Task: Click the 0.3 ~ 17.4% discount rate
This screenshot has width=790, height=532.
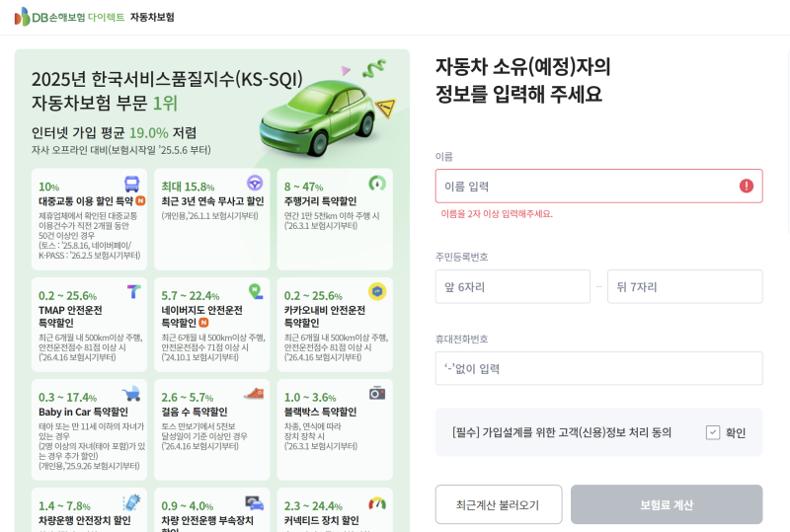Action: tap(67, 398)
